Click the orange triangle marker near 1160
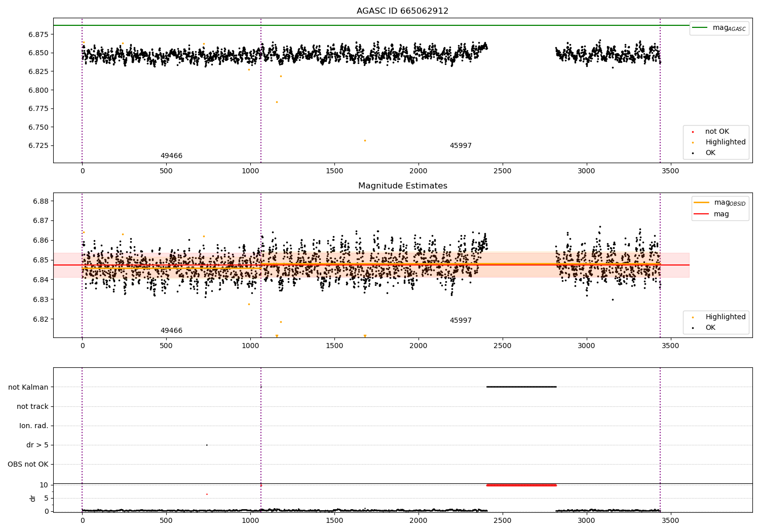The image size is (760, 532). (x=277, y=336)
